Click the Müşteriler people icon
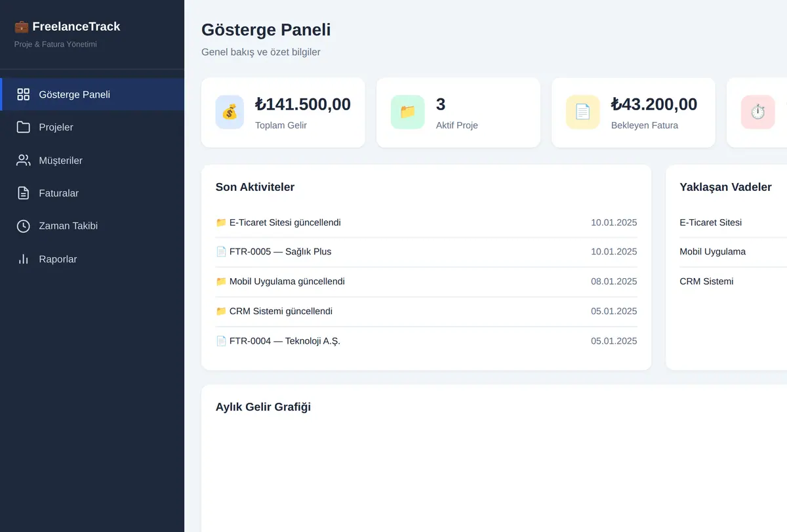This screenshot has height=532, width=787. click(x=24, y=160)
